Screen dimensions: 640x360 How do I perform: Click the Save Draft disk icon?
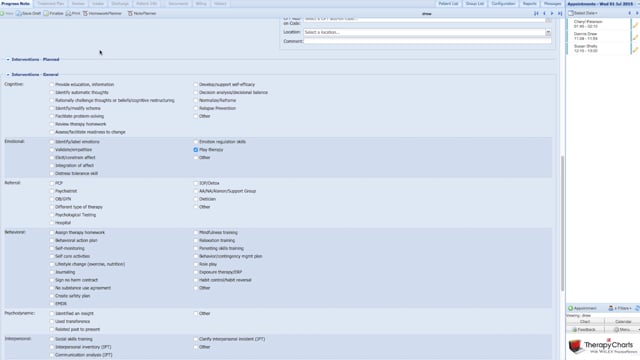coord(18,13)
